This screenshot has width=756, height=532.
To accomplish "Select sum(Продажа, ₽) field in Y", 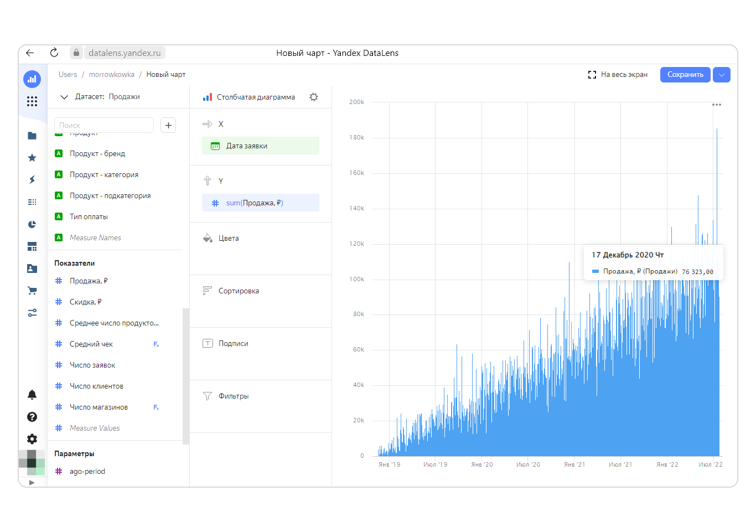I will (261, 203).
